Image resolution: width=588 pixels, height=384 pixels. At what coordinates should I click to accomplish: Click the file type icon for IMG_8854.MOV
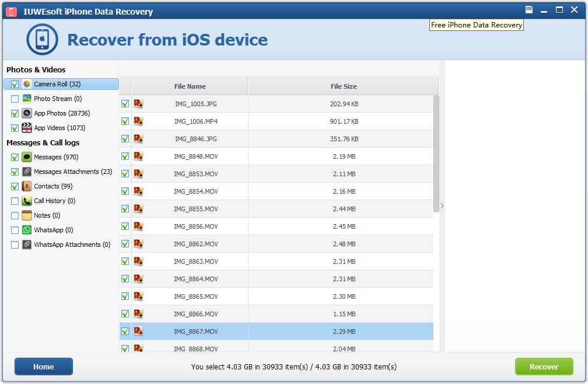[x=138, y=191]
